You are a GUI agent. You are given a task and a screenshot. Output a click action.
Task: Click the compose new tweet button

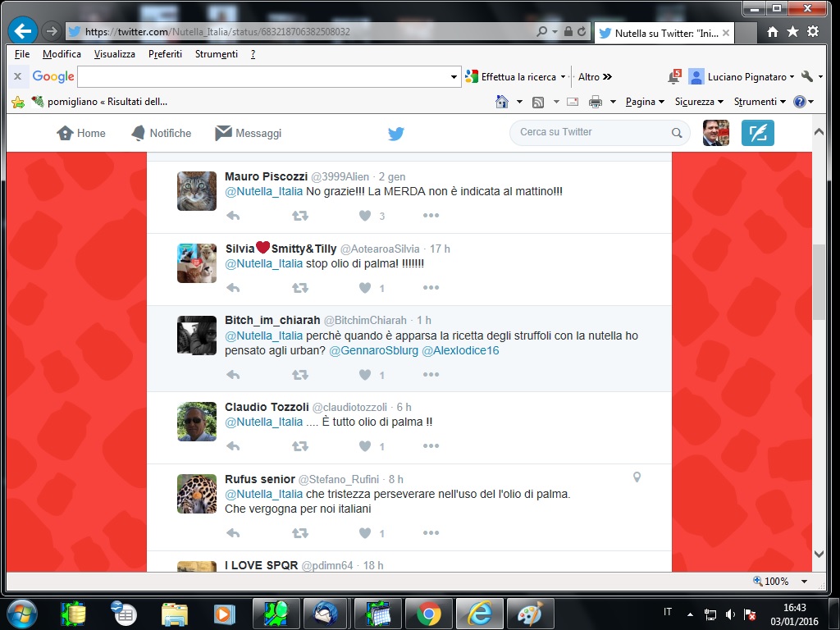757,133
